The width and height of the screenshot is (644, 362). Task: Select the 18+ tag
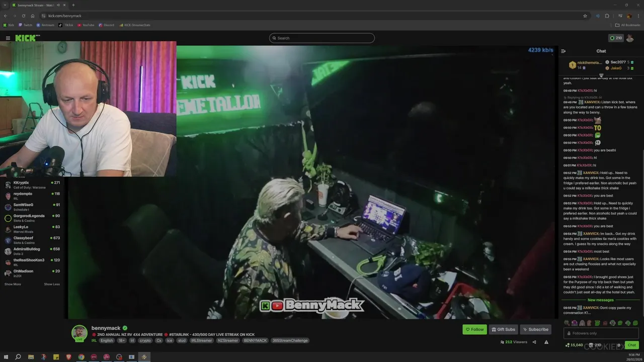click(122, 340)
